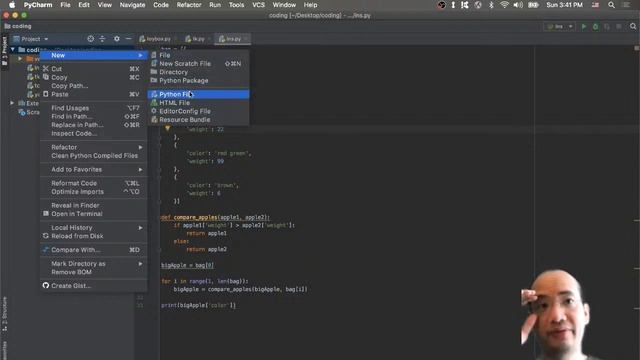Click the compare_apples function name in editor
Image resolution: width=640 pixels, height=360 pixels.
(x=195, y=217)
